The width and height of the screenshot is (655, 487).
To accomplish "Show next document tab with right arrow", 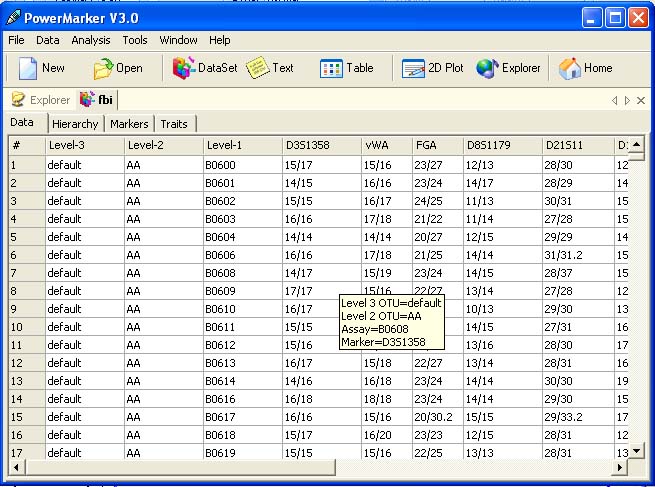I will click(627, 101).
